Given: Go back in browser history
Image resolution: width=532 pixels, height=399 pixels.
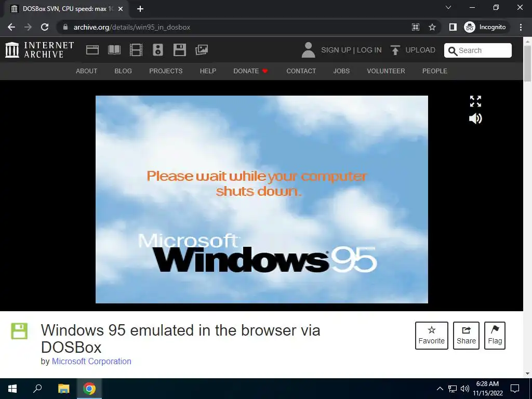Looking at the screenshot, I should pos(11,27).
